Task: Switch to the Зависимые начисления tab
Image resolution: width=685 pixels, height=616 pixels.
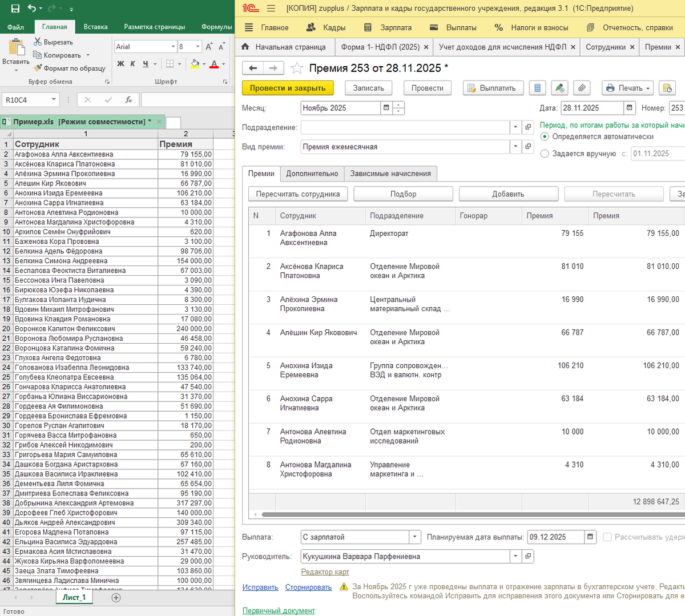Action: (x=390, y=174)
